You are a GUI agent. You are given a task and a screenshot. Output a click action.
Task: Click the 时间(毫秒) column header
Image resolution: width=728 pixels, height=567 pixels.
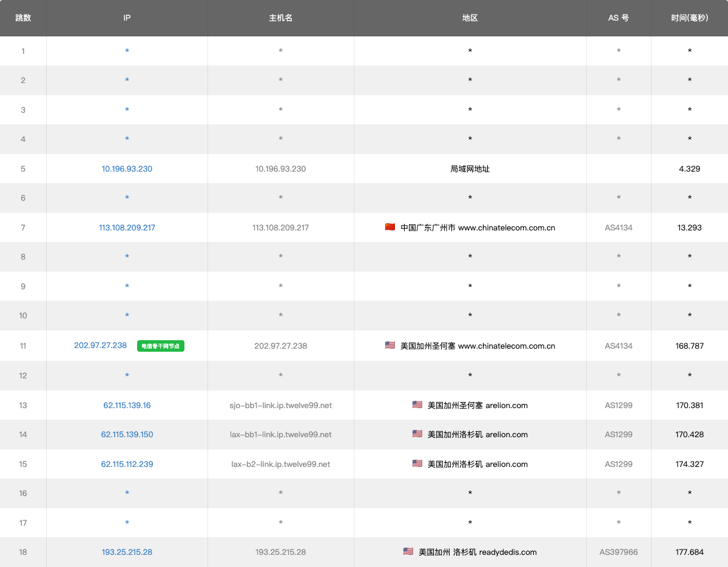point(689,18)
